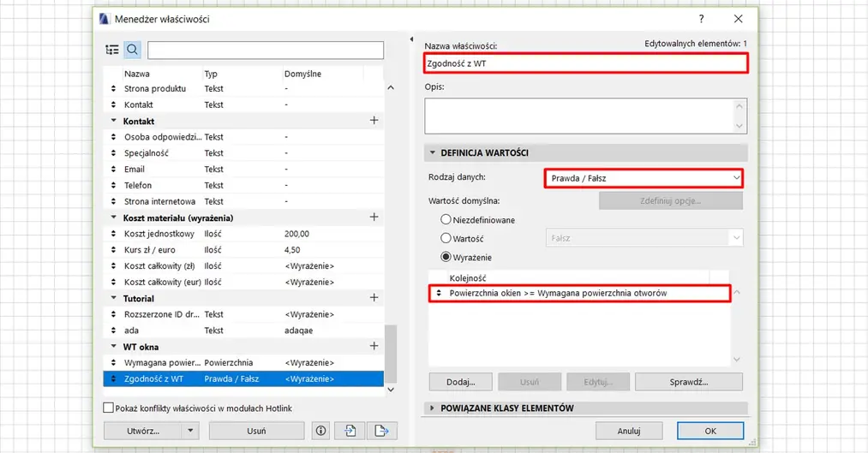Grab reorder handle of Kurs zł / euro
868x453 pixels.
pos(113,250)
